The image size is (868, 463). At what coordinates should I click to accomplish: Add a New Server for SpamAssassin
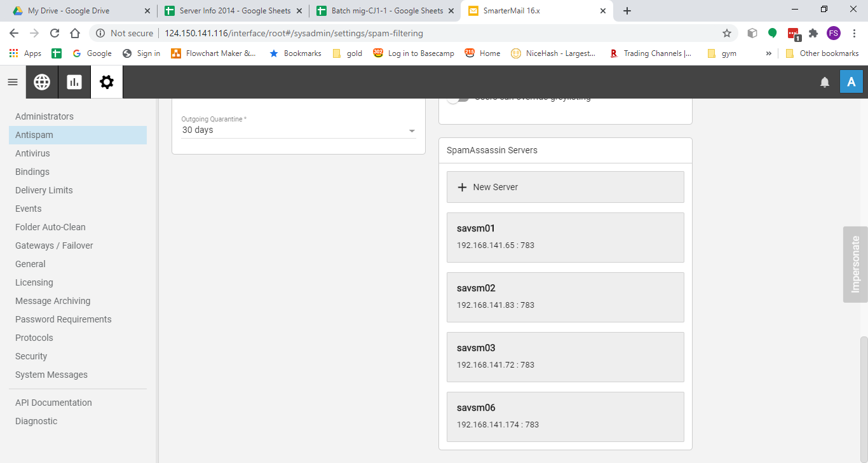click(565, 187)
